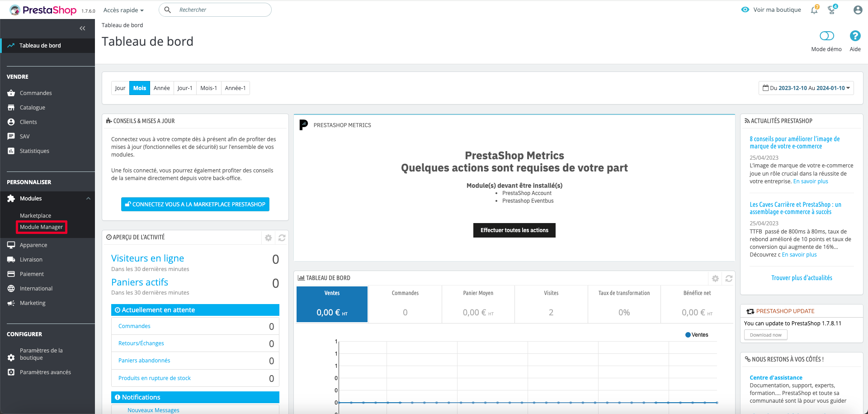The height and width of the screenshot is (414, 868).
Task: Click the Aide help question icon
Action: [x=855, y=36]
